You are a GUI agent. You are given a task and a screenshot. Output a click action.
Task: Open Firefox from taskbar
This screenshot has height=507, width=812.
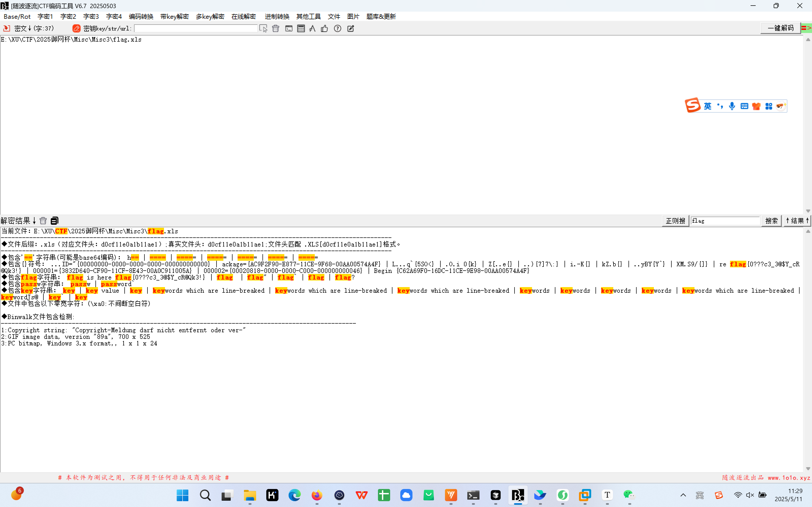pos(317,495)
